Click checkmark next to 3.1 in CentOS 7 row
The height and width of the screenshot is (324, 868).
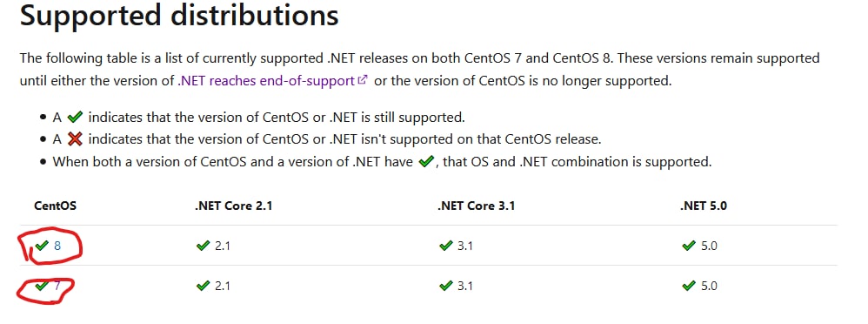445,286
